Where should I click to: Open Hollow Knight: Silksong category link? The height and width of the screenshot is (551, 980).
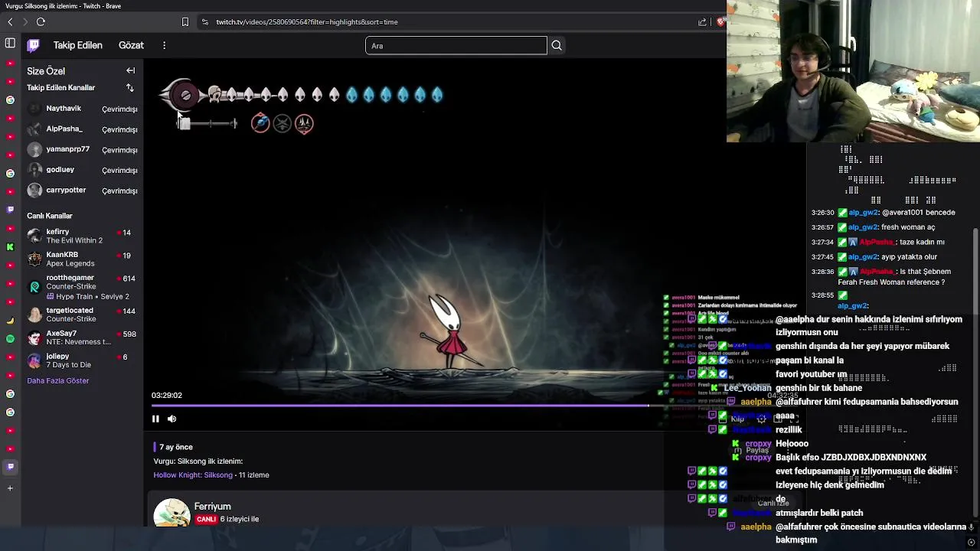coord(193,475)
